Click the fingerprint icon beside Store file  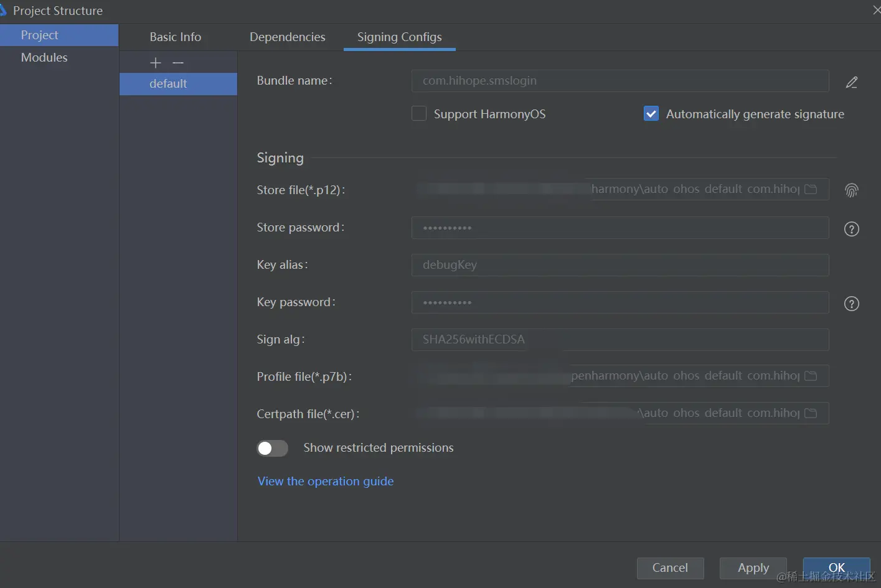click(x=852, y=190)
